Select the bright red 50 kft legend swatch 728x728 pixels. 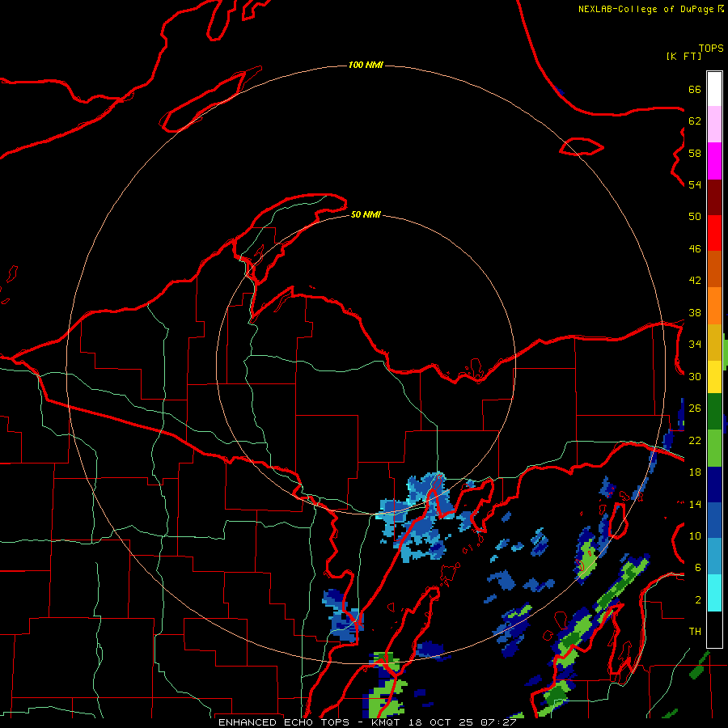tap(714, 233)
